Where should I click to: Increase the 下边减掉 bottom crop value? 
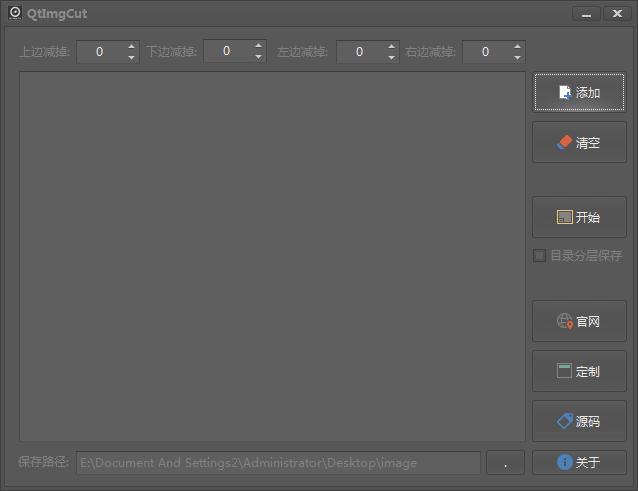[x=258, y=46]
